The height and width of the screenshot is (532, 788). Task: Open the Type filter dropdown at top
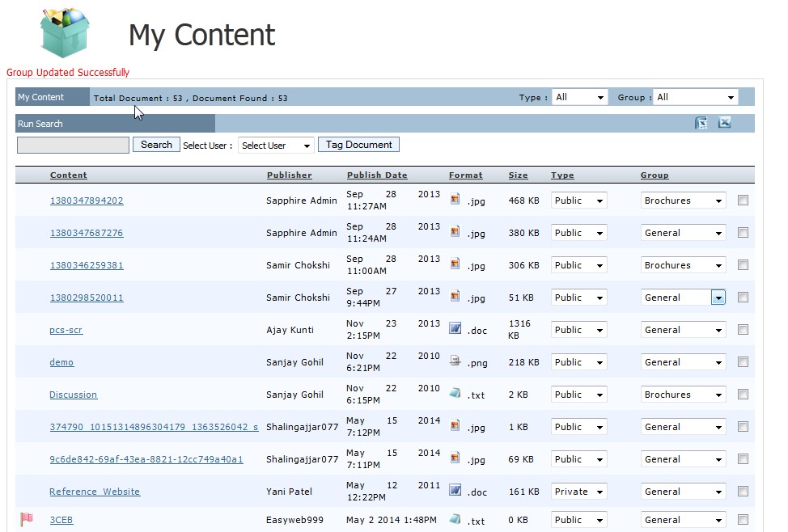(579, 97)
